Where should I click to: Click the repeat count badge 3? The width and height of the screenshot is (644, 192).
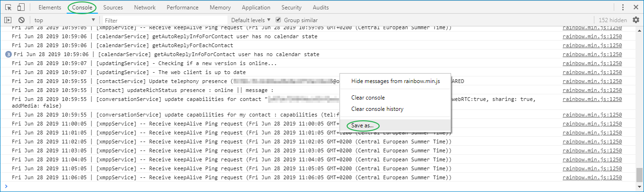pyautogui.click(x=8, y=54)
